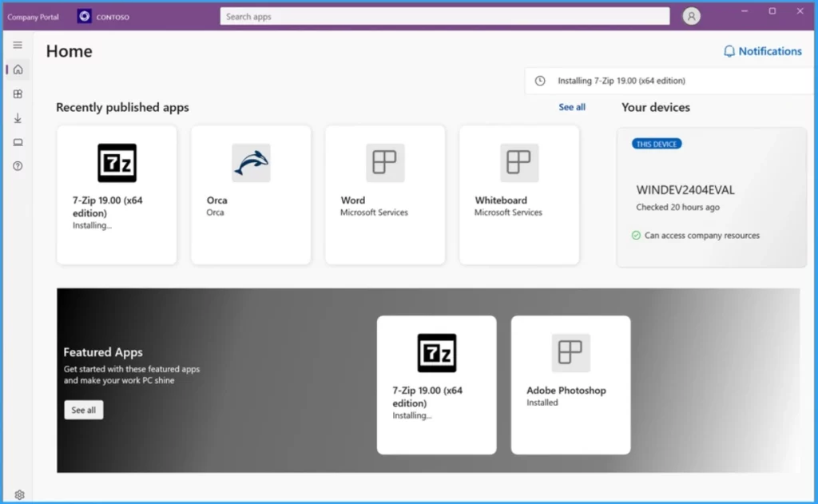
Task: Open the Help question mark icon
Action: [x=18, y=166]
